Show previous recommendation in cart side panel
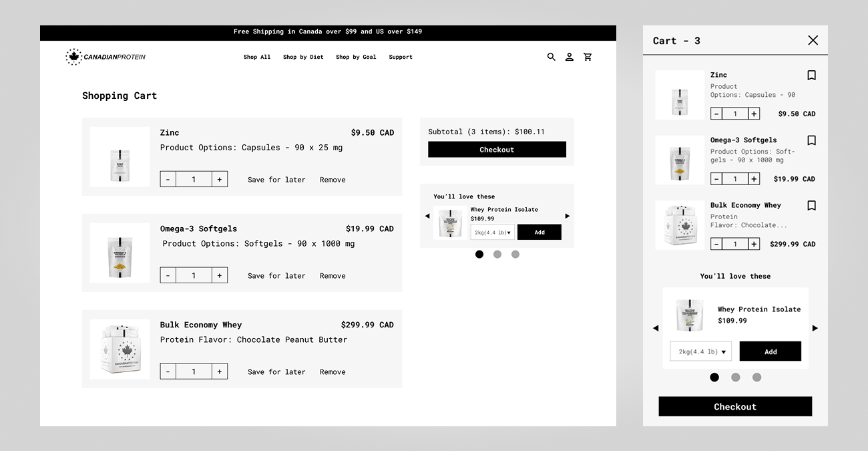 656,328
